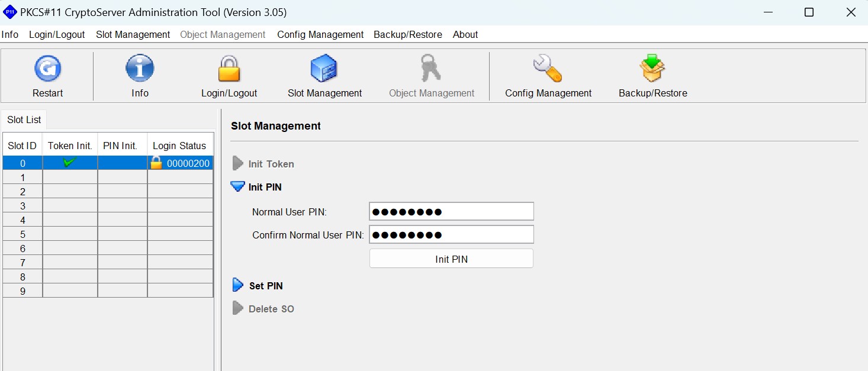Focus the Confirm Normal User PIN field
Image resolution: width=868 pixels, height=371 pixels.
pyautogui.click(x=451, y=234)
